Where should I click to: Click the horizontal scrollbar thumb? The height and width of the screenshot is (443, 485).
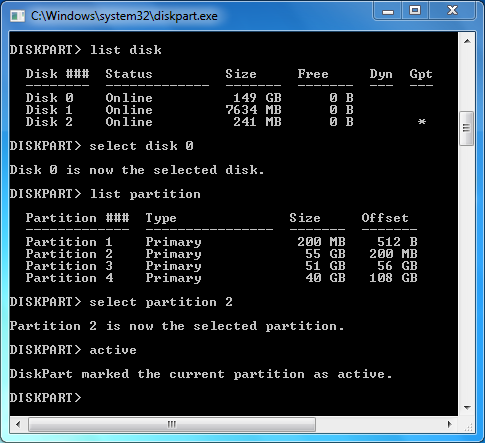[x=172, y=424]
